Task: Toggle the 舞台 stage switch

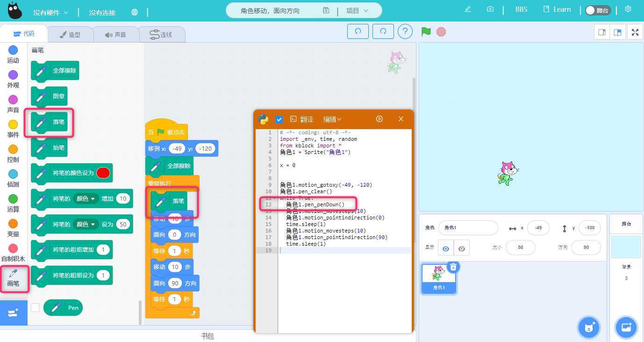Action: pyautogui.click(x=598, y=10)
